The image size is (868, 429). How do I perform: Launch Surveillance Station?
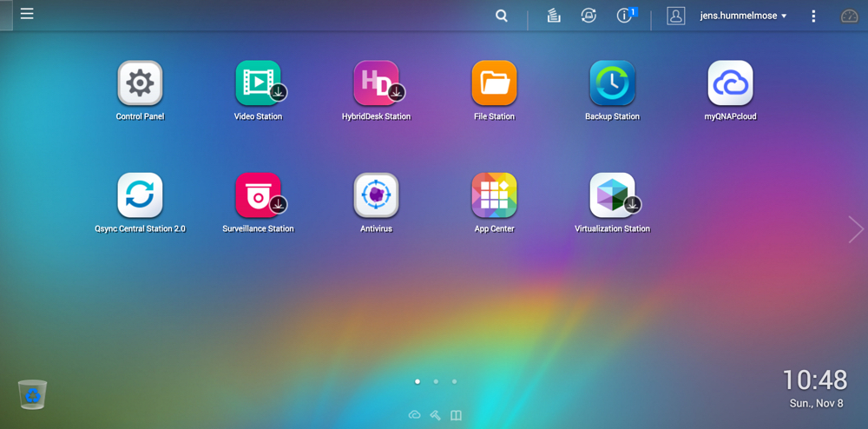[x=258, y=195]
